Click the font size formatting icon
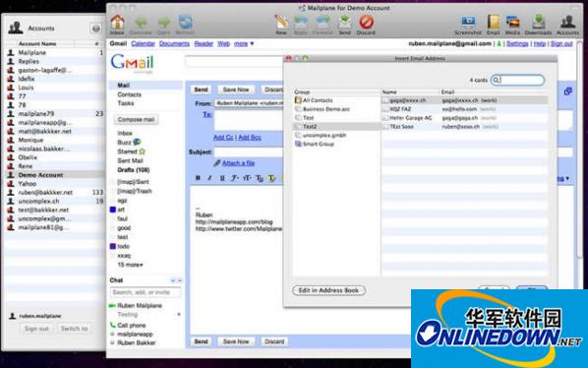Viewport: 588px width, 368px height. (247, 178)
